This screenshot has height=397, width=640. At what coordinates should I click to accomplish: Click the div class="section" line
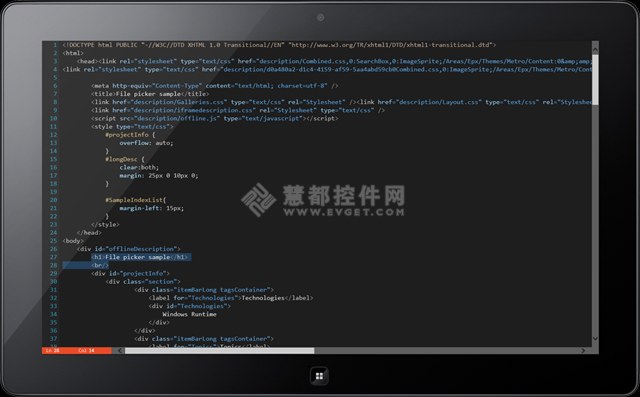point(143,282)
